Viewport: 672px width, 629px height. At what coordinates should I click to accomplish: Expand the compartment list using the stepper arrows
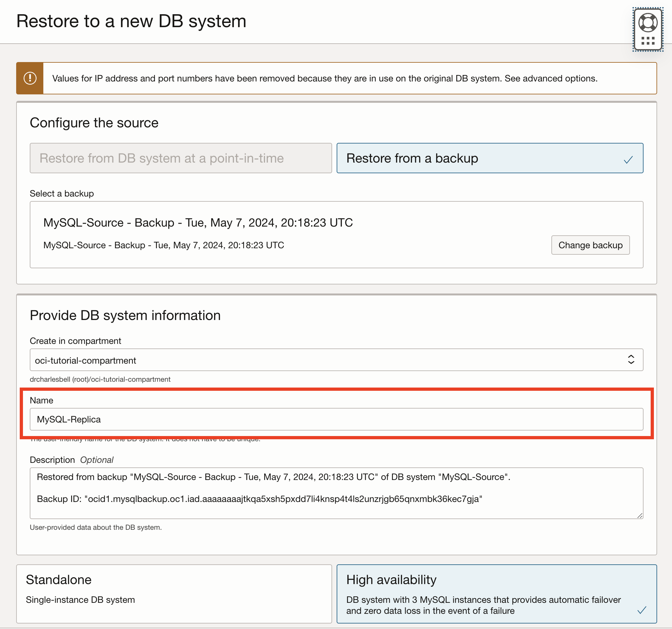coord(631,360)
